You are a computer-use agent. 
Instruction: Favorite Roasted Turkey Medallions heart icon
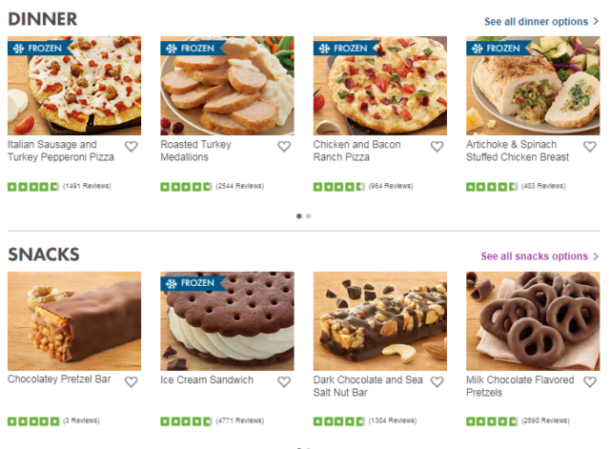coord(284,146)
